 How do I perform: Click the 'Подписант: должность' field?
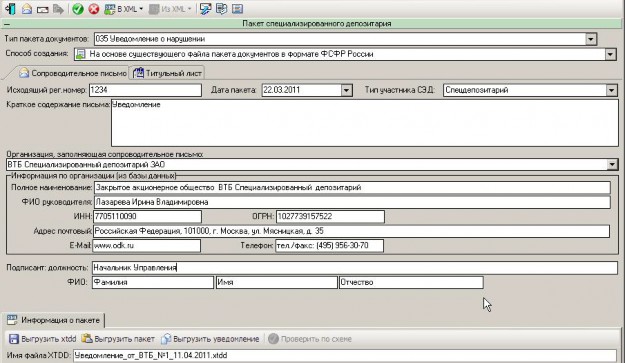pos(355,268)
